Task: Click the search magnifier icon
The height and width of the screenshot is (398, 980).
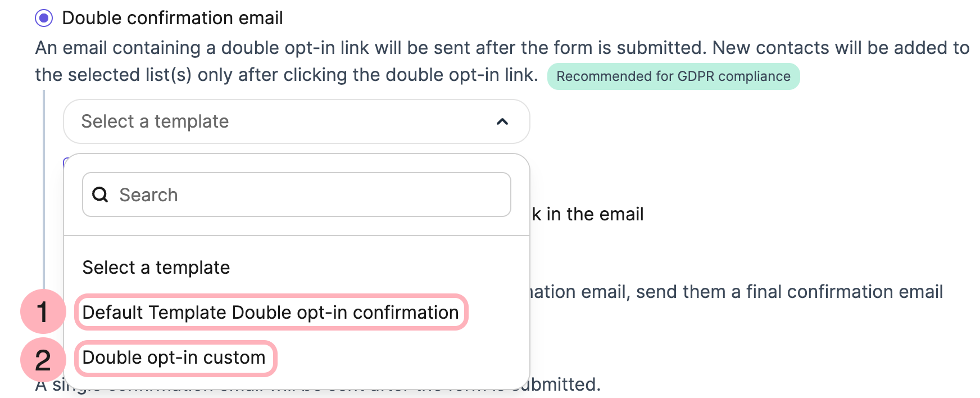Action: (100, 195)
